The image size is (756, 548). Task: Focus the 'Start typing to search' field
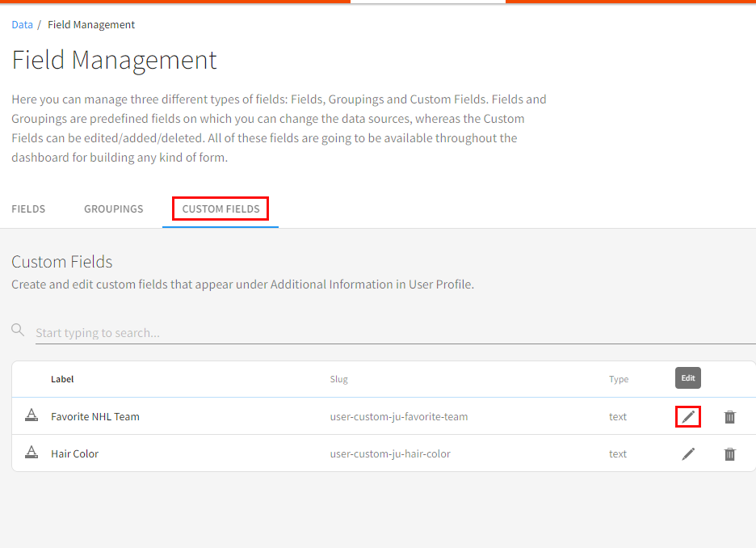tap(388, 333)
